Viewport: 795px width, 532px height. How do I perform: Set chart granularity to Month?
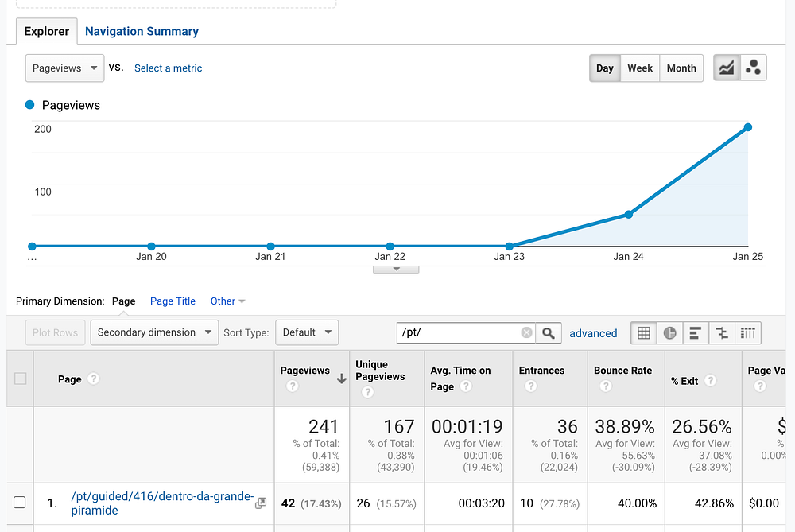681,68
